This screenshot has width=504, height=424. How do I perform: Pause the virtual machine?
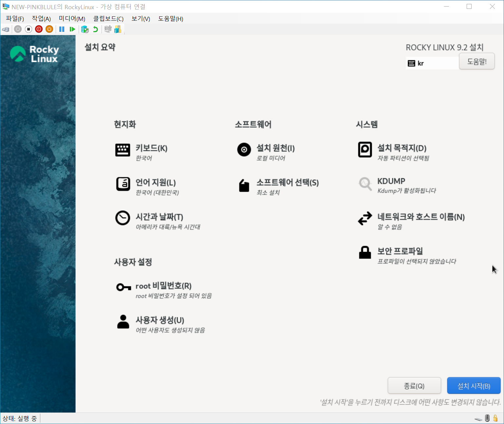point(62,29)
